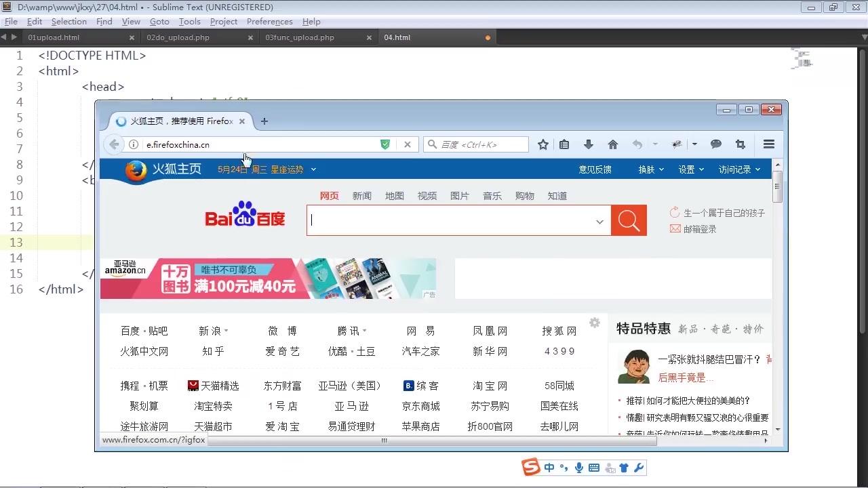
Task: Open the 换肤 dropdown
Action: pos(651,169)
